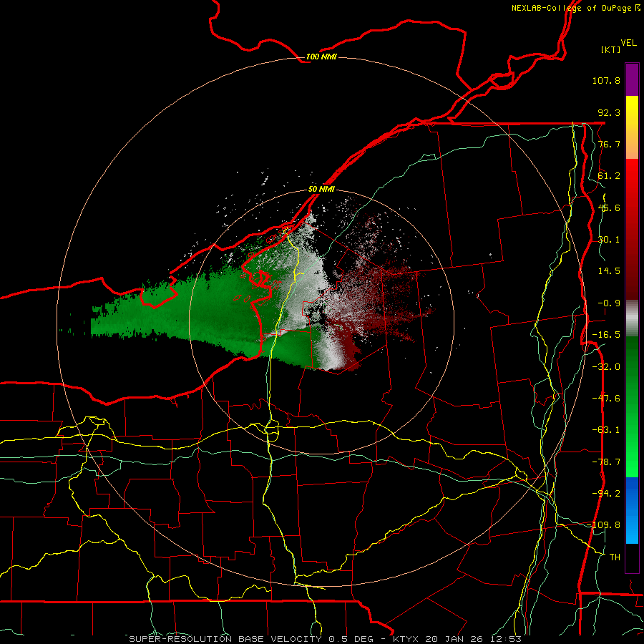Click the 100 NMI range ring label
The height and width of the screenshot is (644, 644).
tap(321, 57)
